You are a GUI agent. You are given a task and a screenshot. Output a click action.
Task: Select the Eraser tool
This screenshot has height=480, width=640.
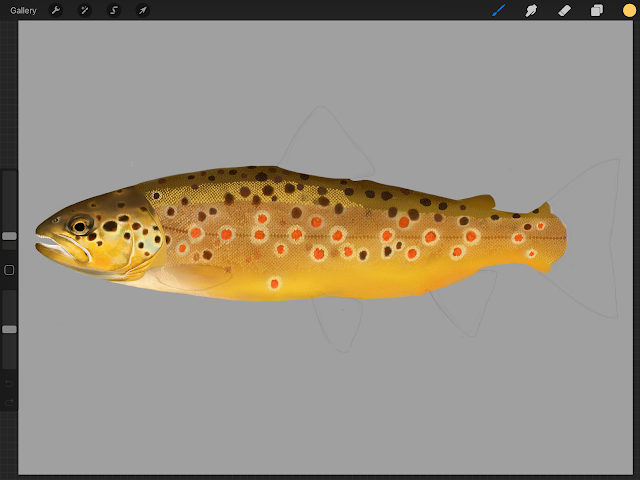564,10
